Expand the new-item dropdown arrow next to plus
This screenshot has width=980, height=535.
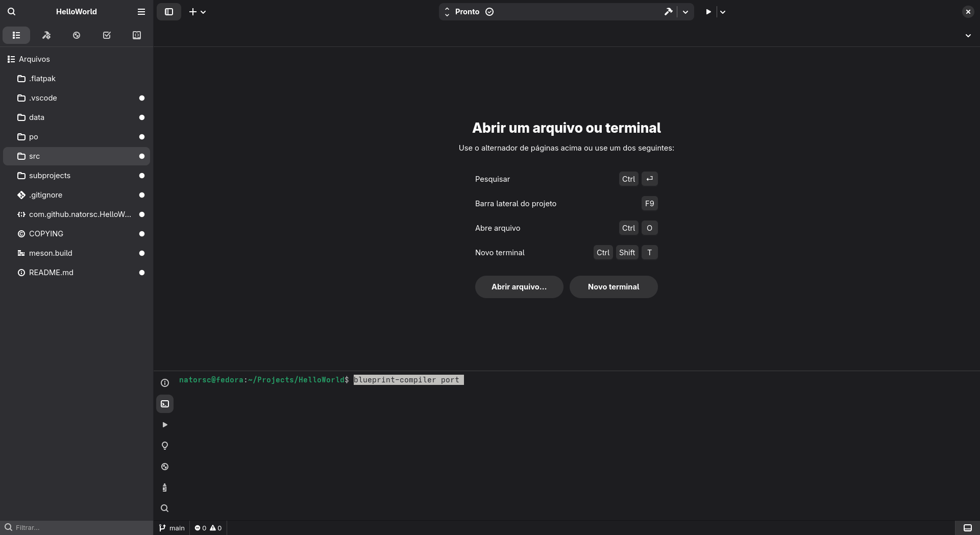tap(203, 12)
